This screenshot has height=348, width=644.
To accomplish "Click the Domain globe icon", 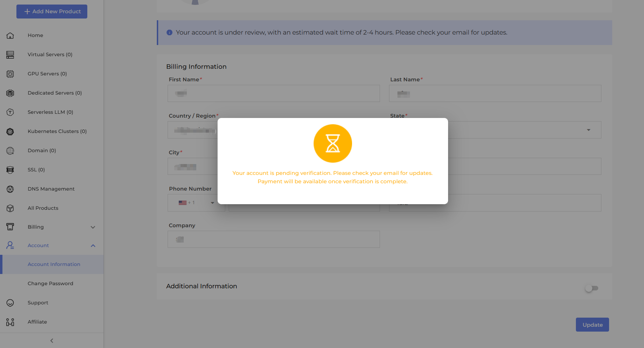I will tap(10, 151).
